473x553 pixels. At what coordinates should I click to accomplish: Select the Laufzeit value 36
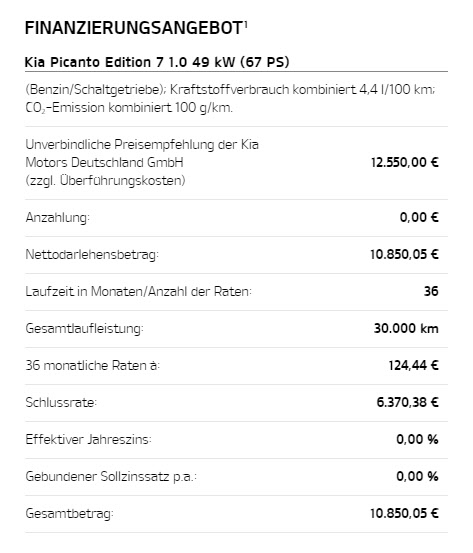431,291
